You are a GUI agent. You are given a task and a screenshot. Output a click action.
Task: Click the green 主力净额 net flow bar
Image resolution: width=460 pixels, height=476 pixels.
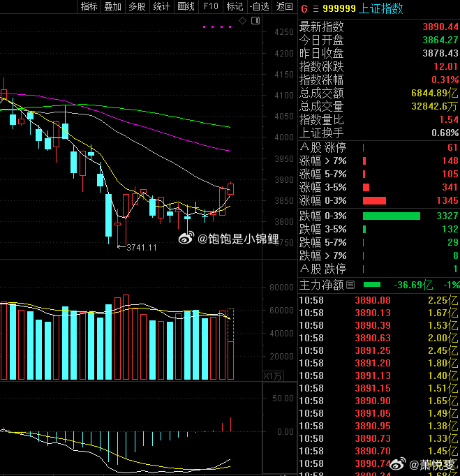(371, 285)
